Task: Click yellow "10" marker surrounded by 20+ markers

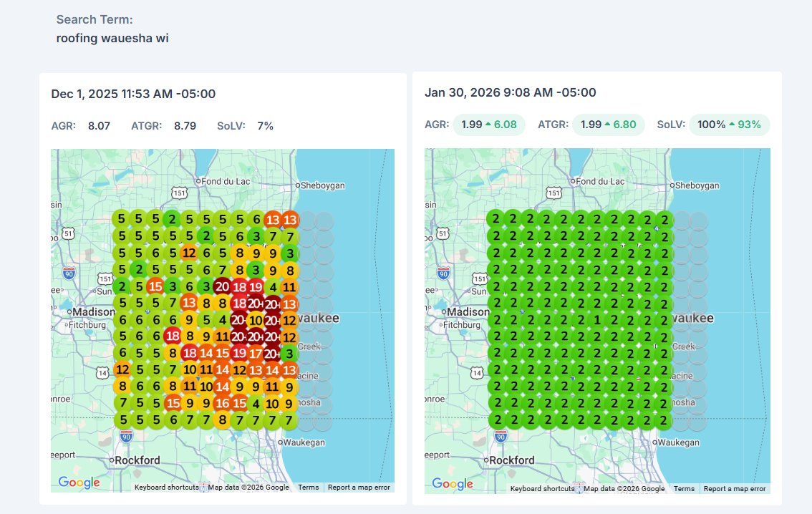Action: [x=255, y=320]
